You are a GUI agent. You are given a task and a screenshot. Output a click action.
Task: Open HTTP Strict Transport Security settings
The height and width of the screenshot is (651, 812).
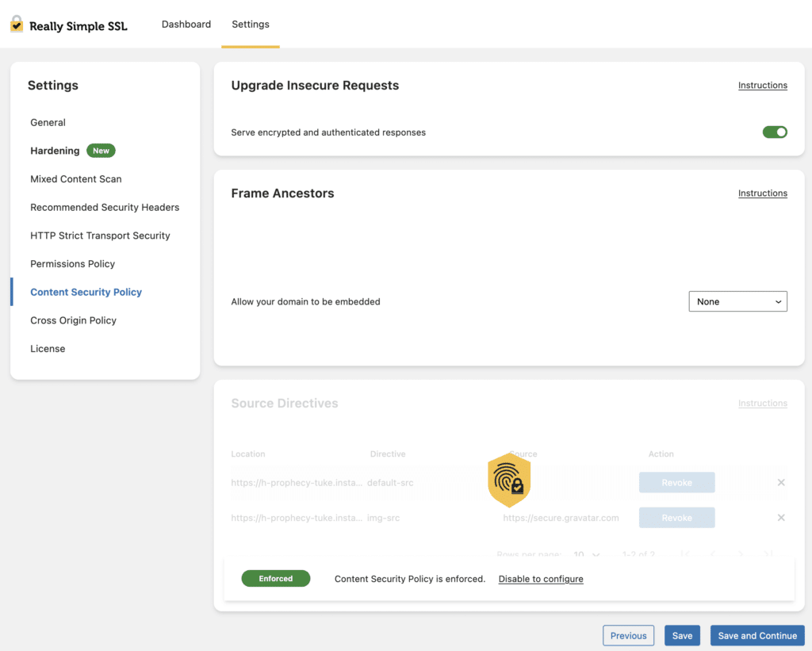[x=100, y=236]
